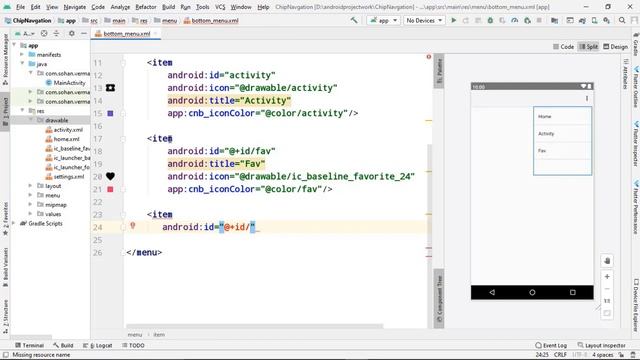Open the Android view selector dropdown in Project panel
The image size is (640, 360).
[x=25, y=33]
